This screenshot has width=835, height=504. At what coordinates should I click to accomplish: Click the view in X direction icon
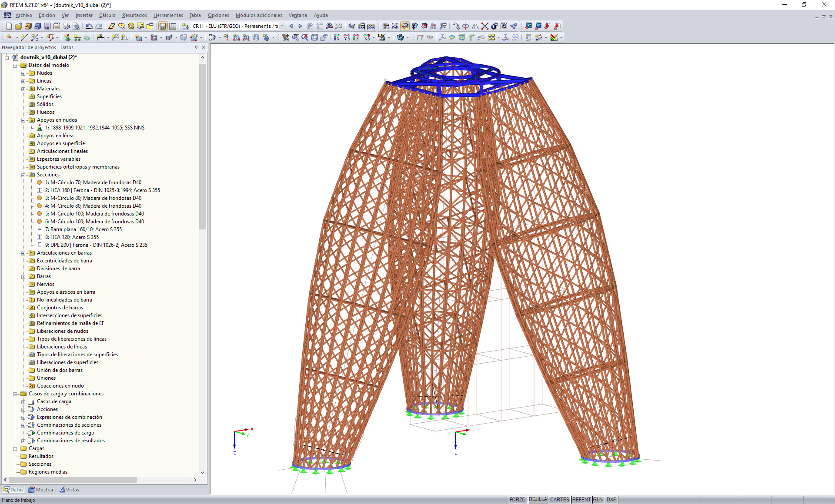337,37
